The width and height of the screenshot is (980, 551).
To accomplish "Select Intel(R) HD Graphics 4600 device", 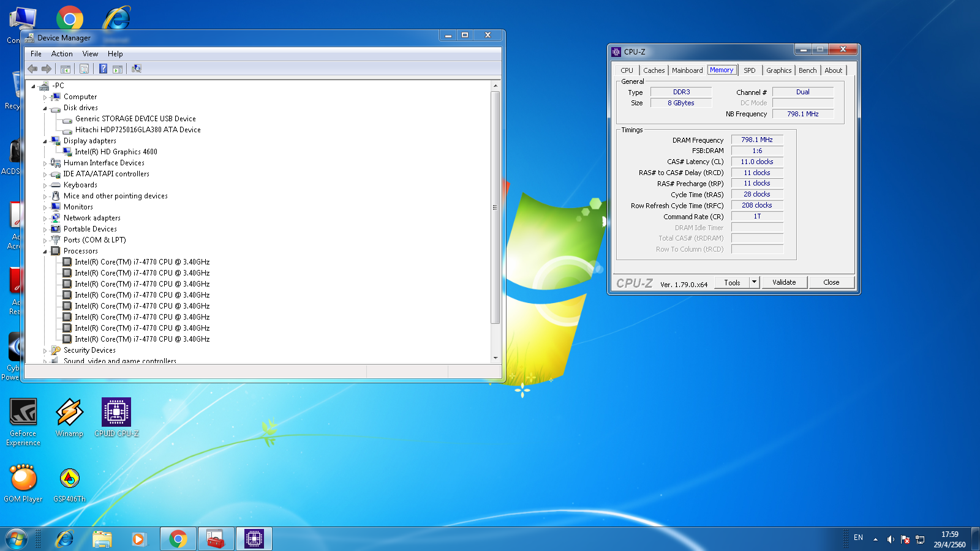I will pyautogui.click(x=116, y=152).
